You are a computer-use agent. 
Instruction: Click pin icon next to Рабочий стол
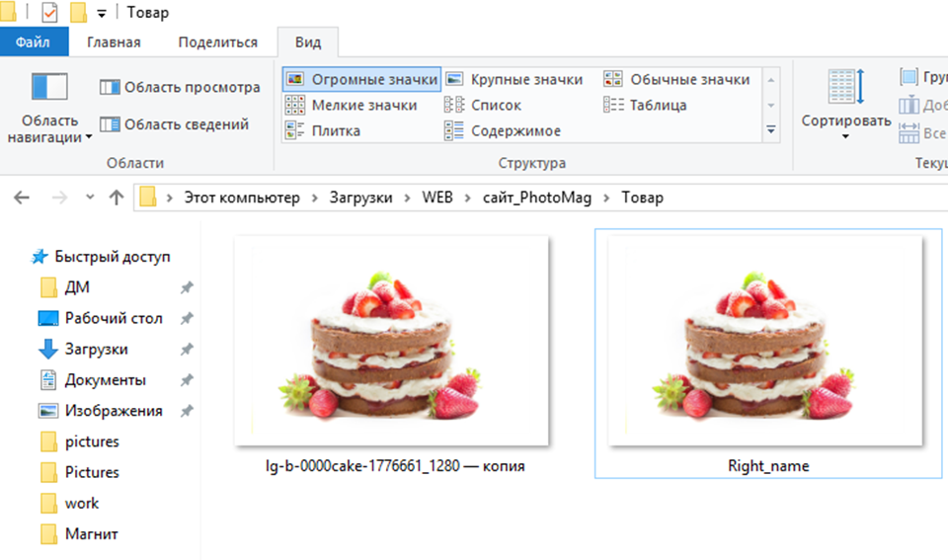point(187,319)
